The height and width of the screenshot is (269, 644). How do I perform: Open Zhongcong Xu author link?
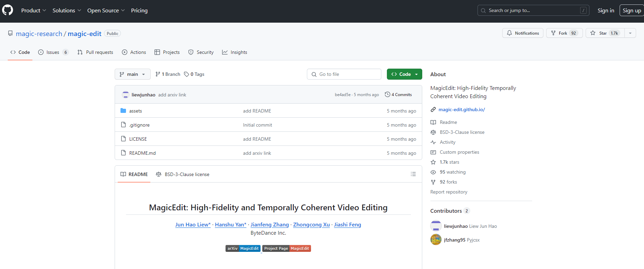pyautogui.click(x=311, y=224)
